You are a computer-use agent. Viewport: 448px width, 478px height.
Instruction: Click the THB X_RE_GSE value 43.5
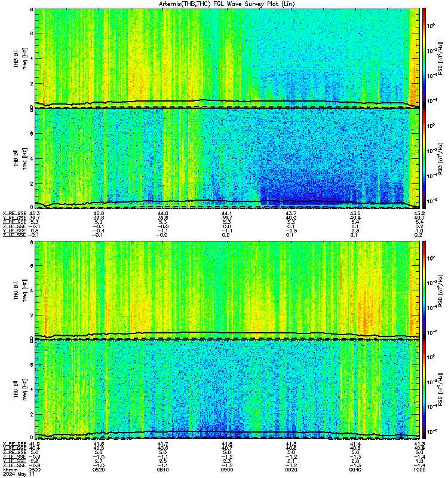[x=355, y=213]
